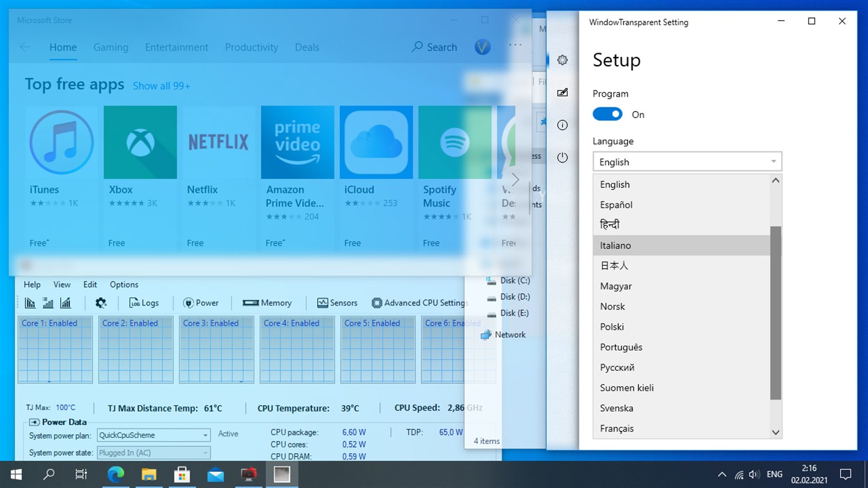Open the Logs panel in the CPU monitor

[x=144, y=303]
